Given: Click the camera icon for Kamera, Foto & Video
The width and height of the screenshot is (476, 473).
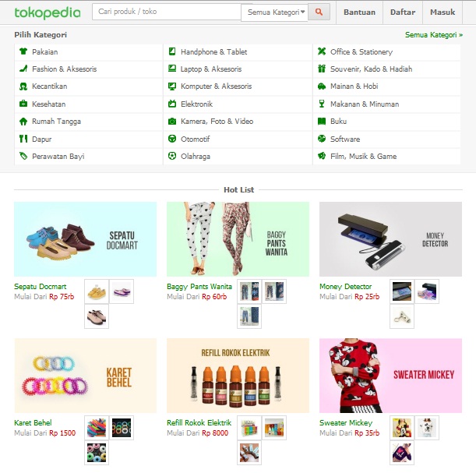Looking at the screenshot, I should pos(172,122).
